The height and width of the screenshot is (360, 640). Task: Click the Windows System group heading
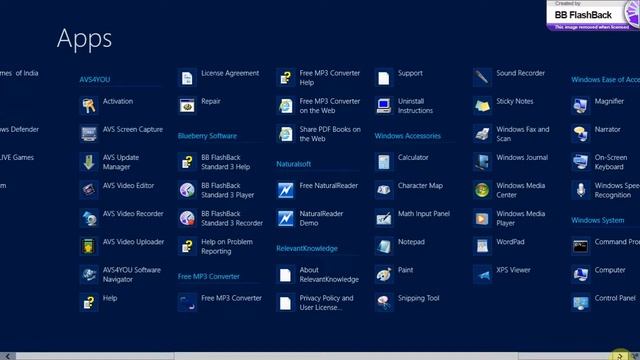click(x=598, y=220)
